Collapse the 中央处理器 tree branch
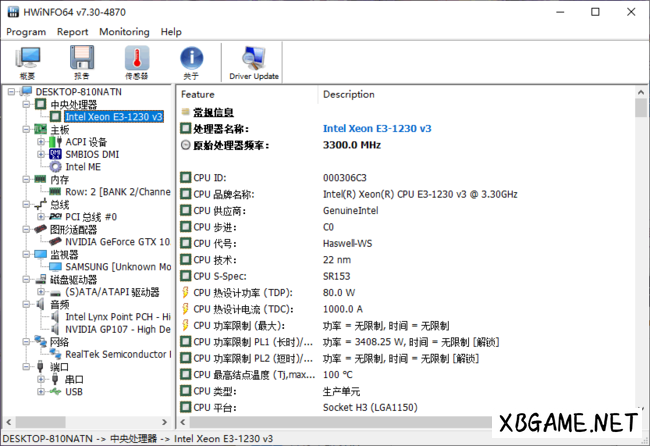 click(x=27, y=104)
